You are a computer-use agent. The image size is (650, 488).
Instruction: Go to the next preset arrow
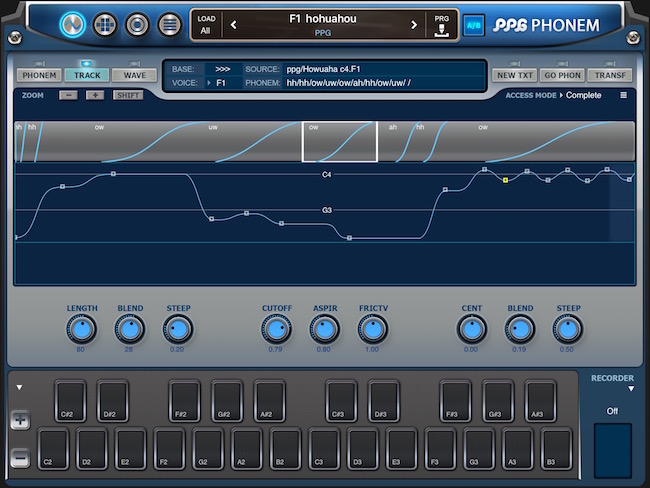pyautogui.click(x=414, y=25)
